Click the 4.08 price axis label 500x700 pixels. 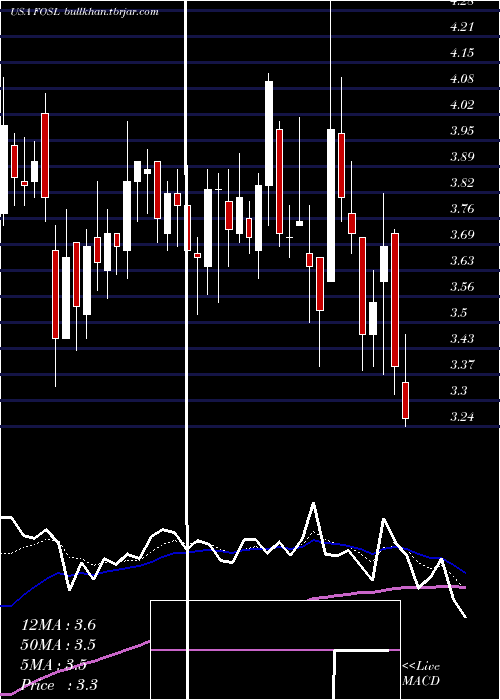[462, 79]
